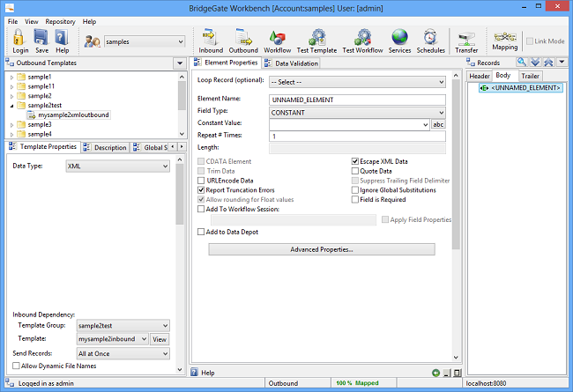Screen dimensions: 573x392
Task: Collapse the sample2test folder
Action: (11, 106)
